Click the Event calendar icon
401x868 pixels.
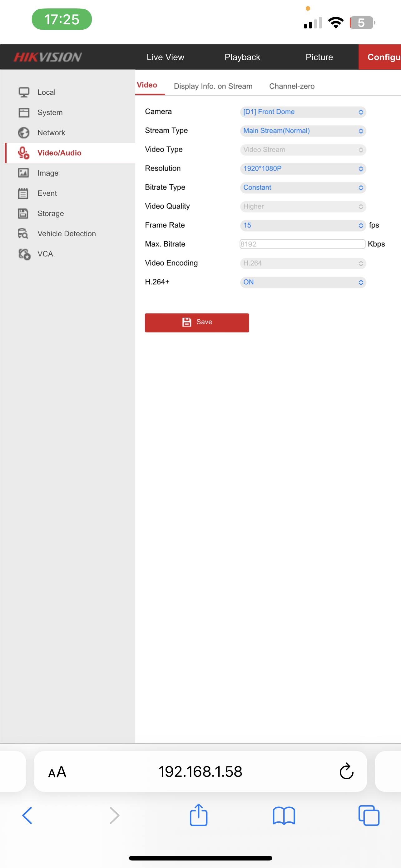click(23, 193)
